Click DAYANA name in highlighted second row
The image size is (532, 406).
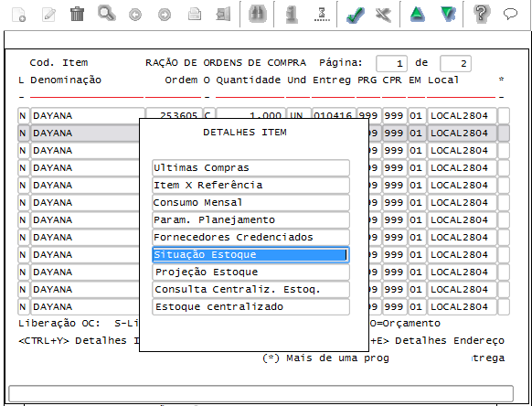pos(85,134)
